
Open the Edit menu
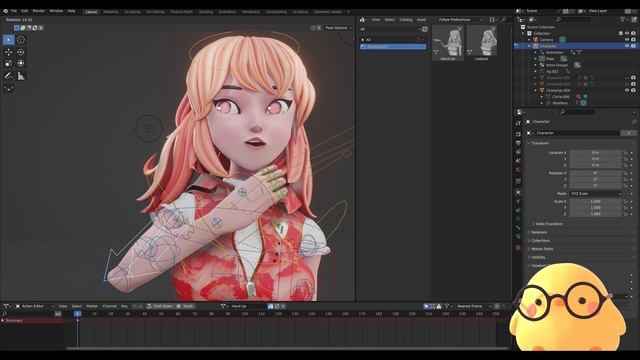click(24, 11)
